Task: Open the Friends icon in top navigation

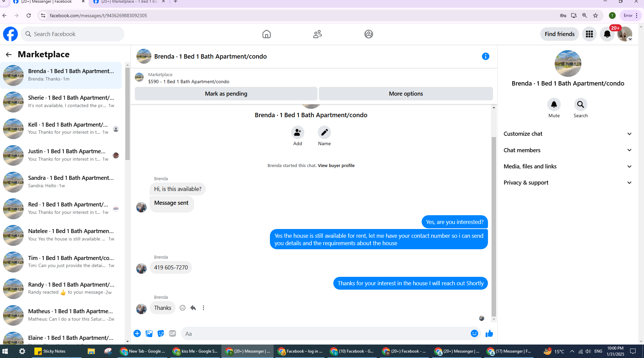Action: click(317, 34)
